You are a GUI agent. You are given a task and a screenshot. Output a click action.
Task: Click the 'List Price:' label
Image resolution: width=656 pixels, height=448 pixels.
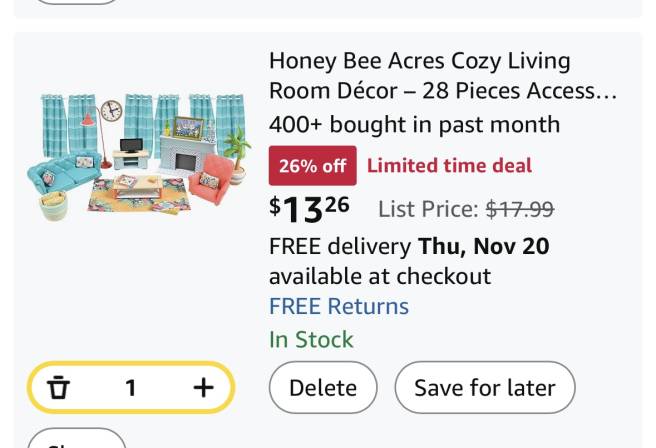[428, 209]
